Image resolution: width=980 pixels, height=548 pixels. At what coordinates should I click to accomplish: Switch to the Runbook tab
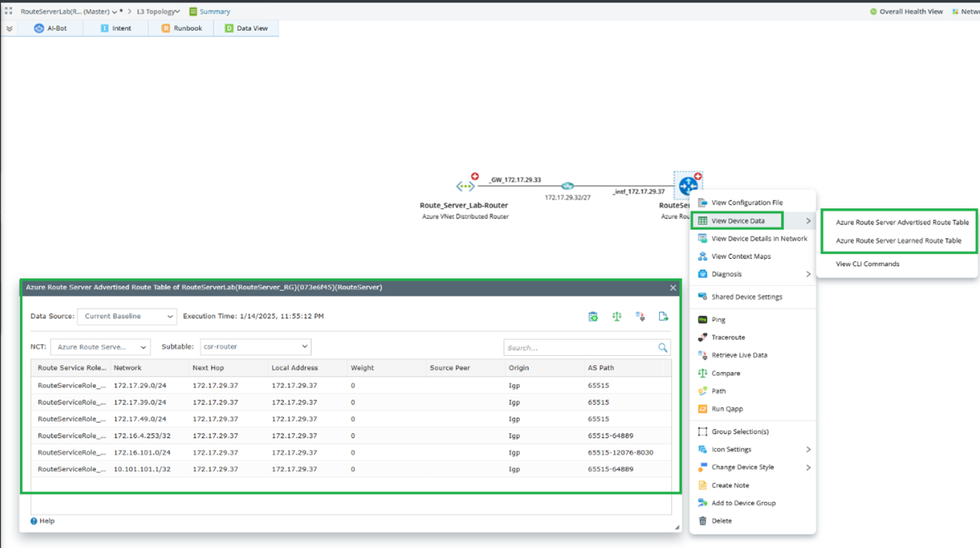181,28
